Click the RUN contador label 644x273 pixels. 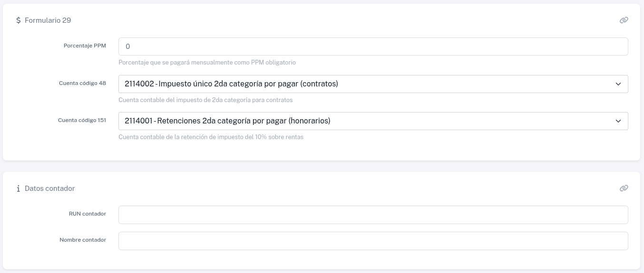click(88, 214)
